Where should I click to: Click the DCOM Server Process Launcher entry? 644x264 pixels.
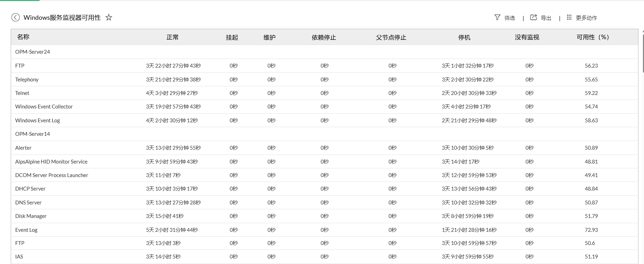tap(52, 175)
